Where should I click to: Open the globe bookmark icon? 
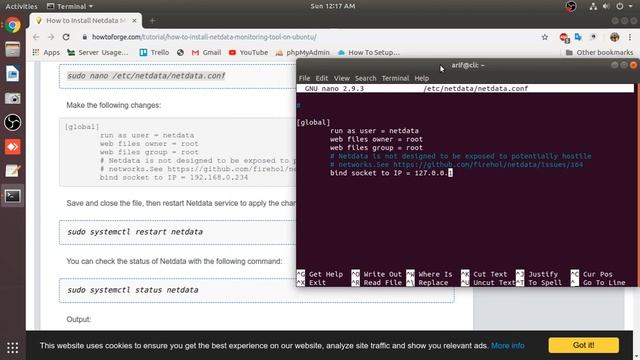point(180,53)
